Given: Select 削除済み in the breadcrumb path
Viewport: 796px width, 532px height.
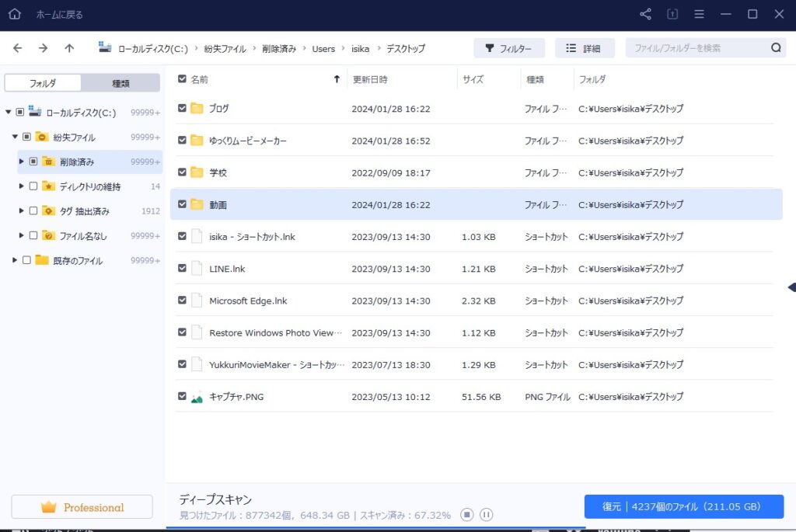Looking at the screenshot, I should [279, 49].
